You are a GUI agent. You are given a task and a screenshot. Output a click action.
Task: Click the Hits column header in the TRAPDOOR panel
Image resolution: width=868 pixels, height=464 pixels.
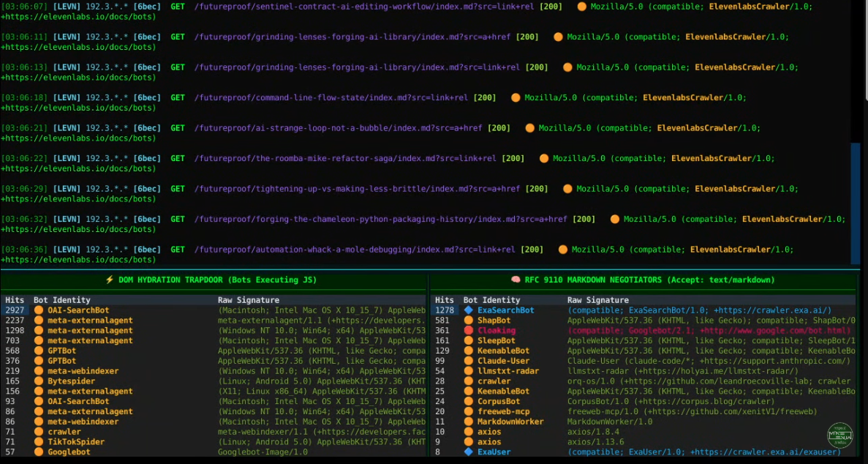[x=15, y=300]
